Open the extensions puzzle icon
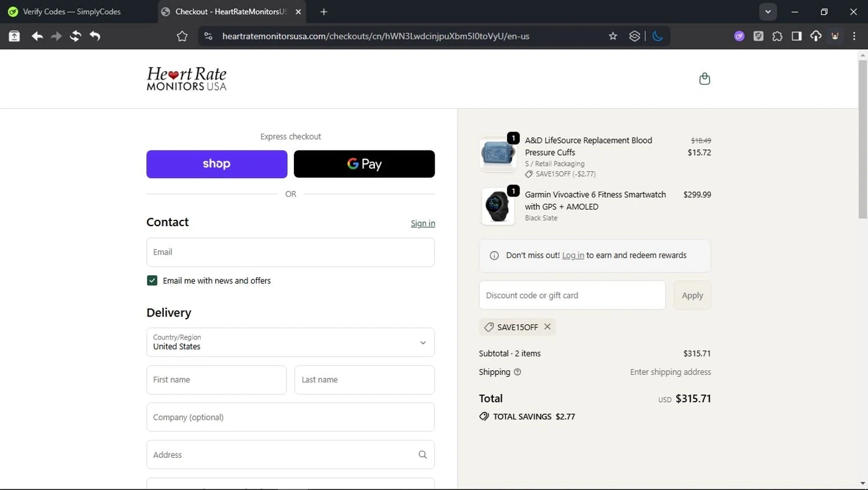 click(x=777, y=36)
